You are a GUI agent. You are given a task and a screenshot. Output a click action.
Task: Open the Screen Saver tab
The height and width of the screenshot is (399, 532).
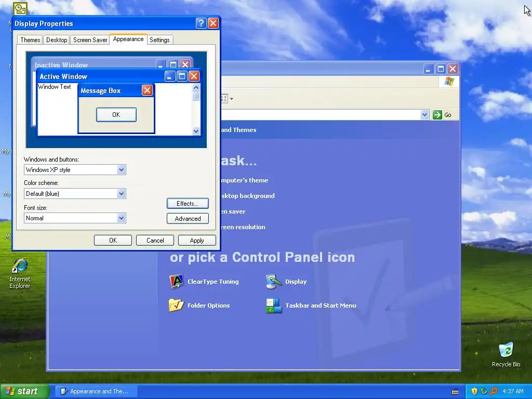click(x=90, y=40)
